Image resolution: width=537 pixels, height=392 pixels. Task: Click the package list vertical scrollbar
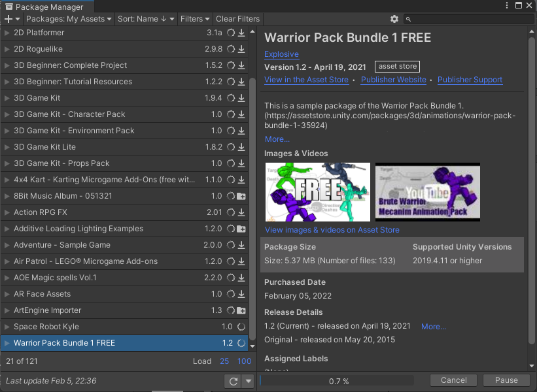coord(252,208)
